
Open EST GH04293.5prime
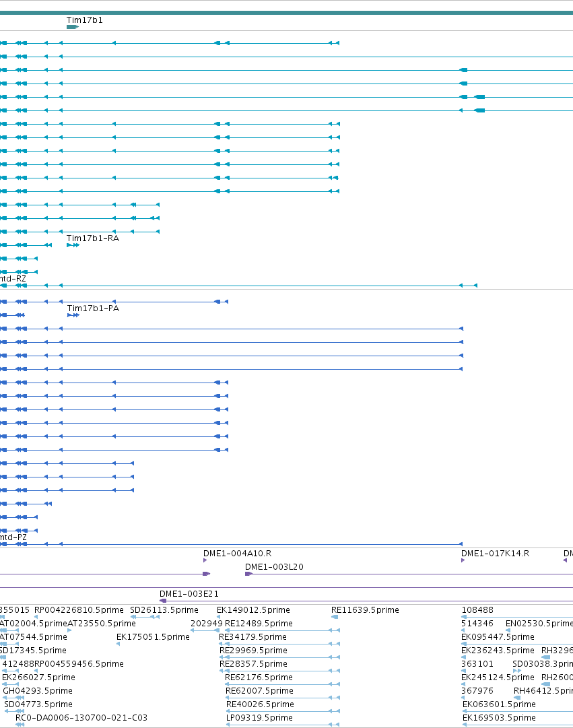coord(38,691)
